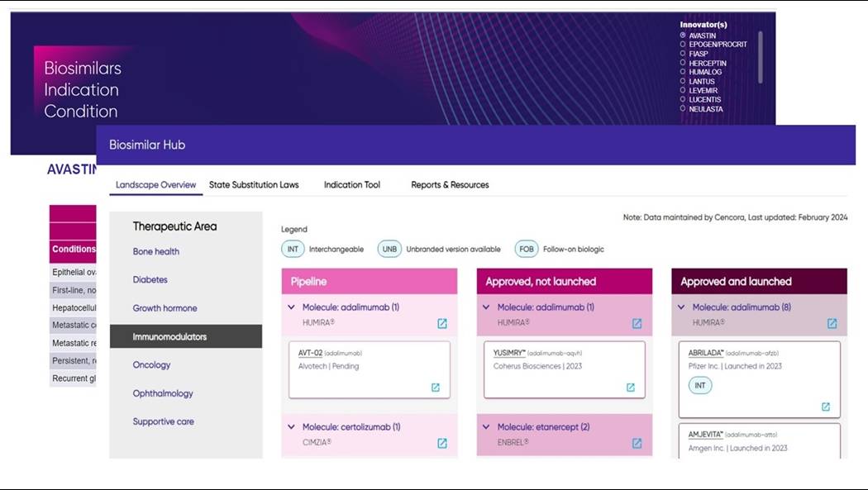Screen dimensions: 868x490
Task: Pick LANTUS in the Innovator(s) list
Action: coord(683,81)
